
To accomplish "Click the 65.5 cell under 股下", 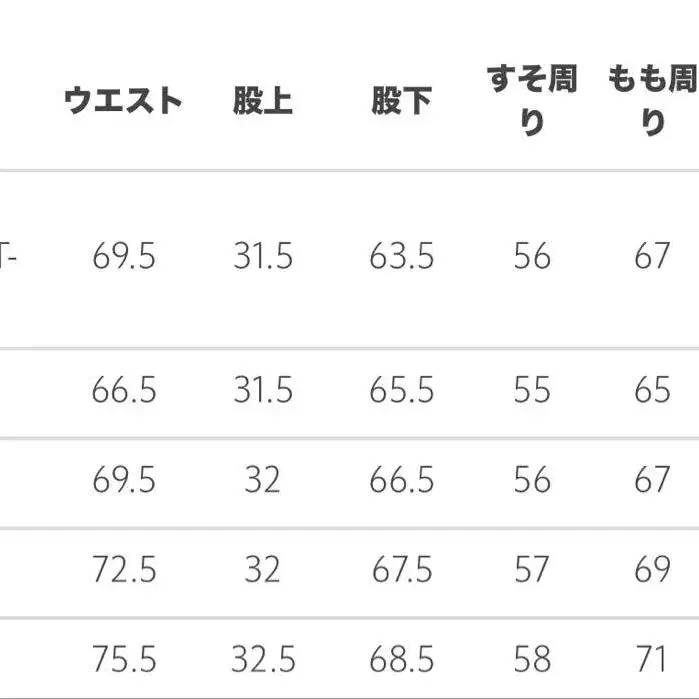I will [x=402, y=390].
